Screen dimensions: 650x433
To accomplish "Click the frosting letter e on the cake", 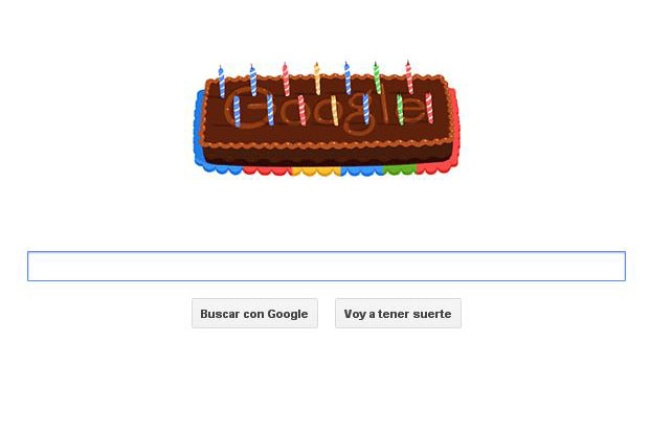I will click(412, 109).
